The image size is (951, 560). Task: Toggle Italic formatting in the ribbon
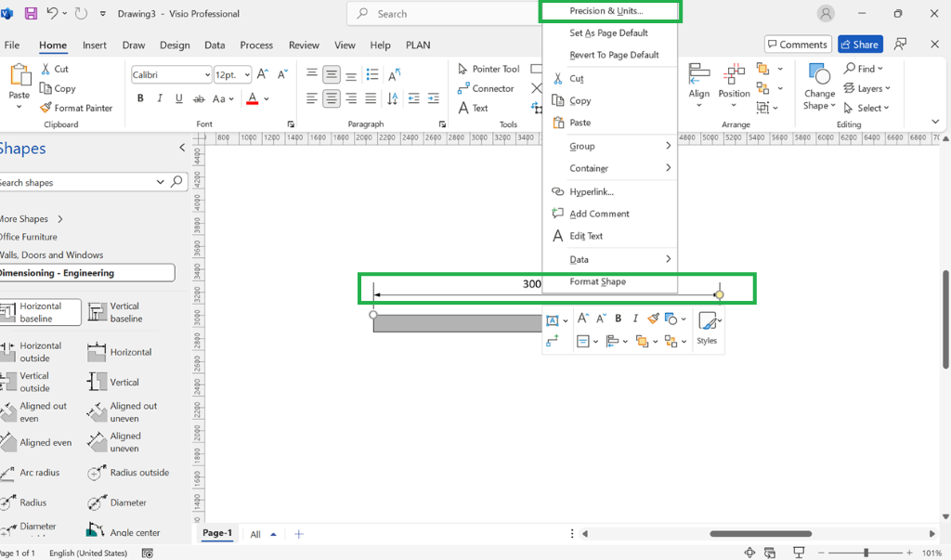pyautogui.click(x=160, y=98)
